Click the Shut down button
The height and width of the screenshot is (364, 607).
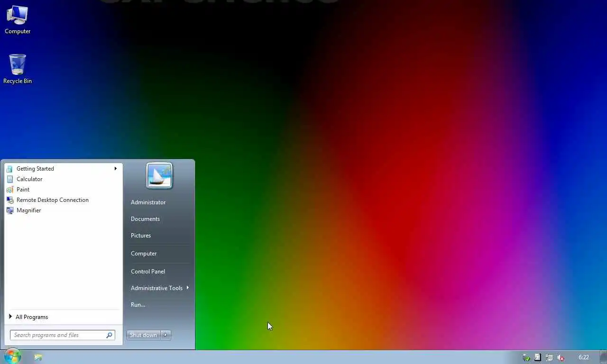[144, 335]
